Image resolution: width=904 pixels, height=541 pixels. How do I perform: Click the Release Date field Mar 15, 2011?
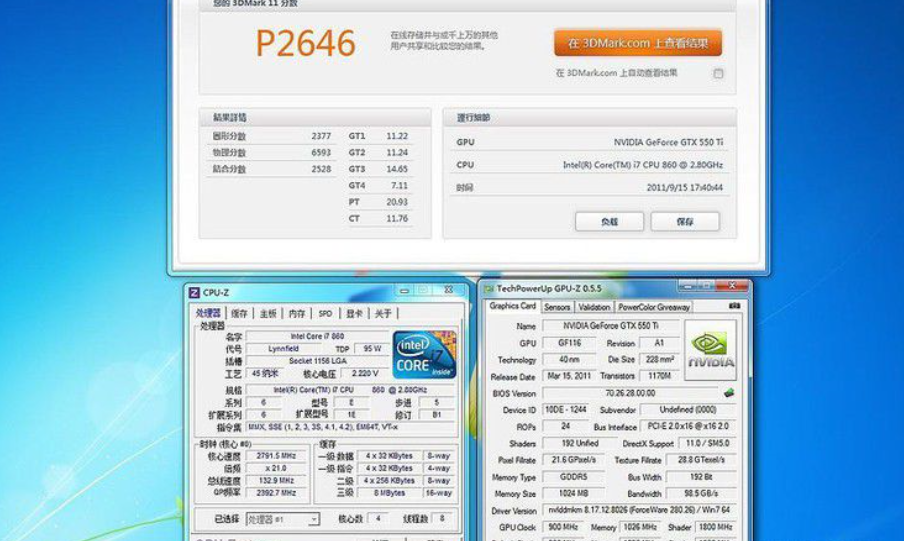point(568,376)
